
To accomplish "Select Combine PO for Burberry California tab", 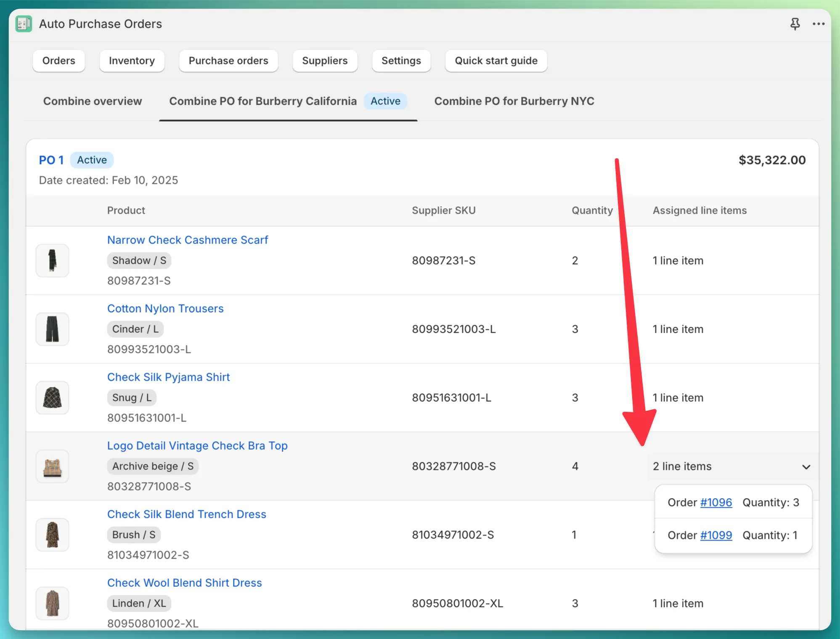I will coord(288,101).
